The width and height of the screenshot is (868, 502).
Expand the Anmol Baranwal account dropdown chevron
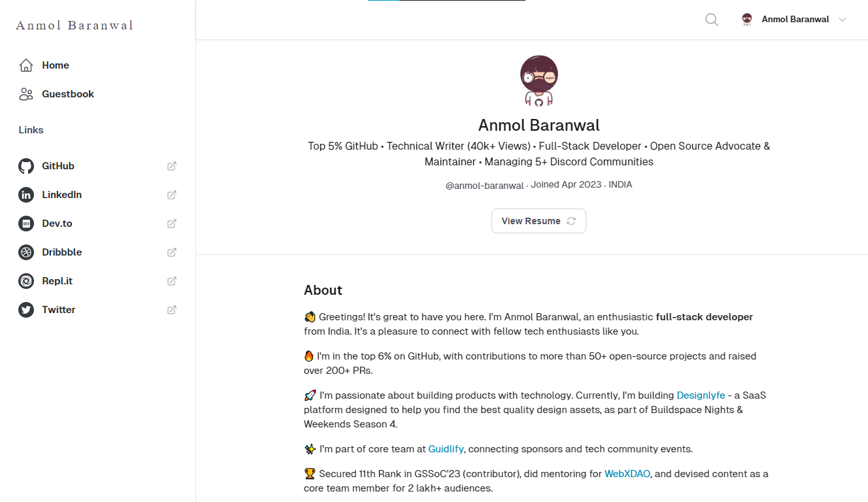(x=843, y=20)
